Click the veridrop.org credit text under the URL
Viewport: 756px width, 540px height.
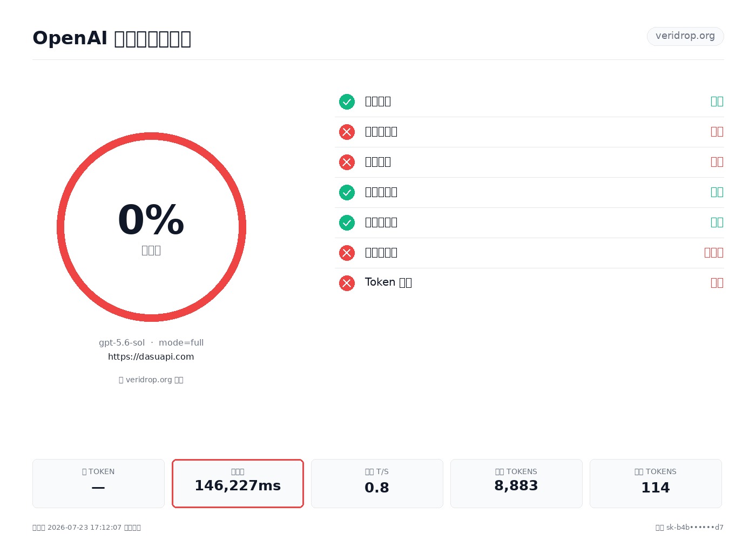pyautogui.click(x=151, y=380)
